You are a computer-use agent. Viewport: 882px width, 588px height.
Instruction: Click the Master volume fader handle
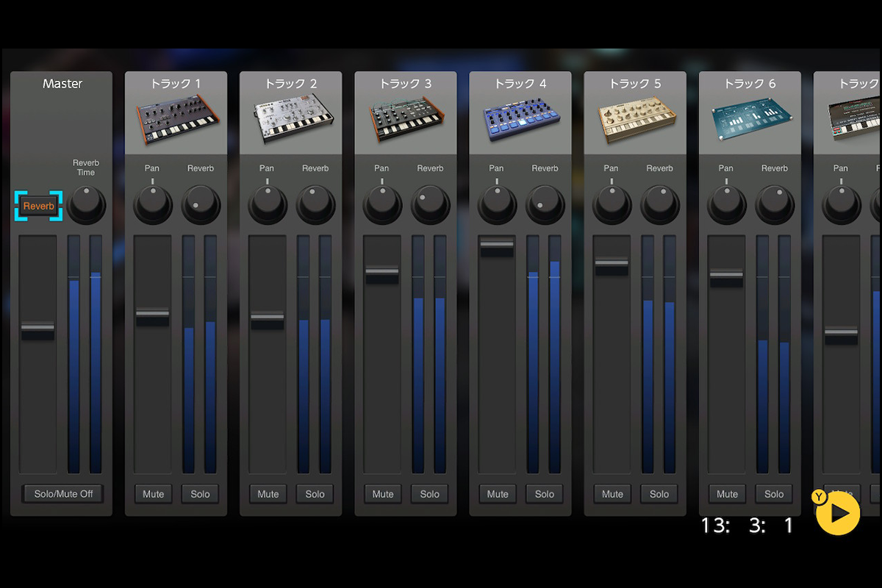37,330
